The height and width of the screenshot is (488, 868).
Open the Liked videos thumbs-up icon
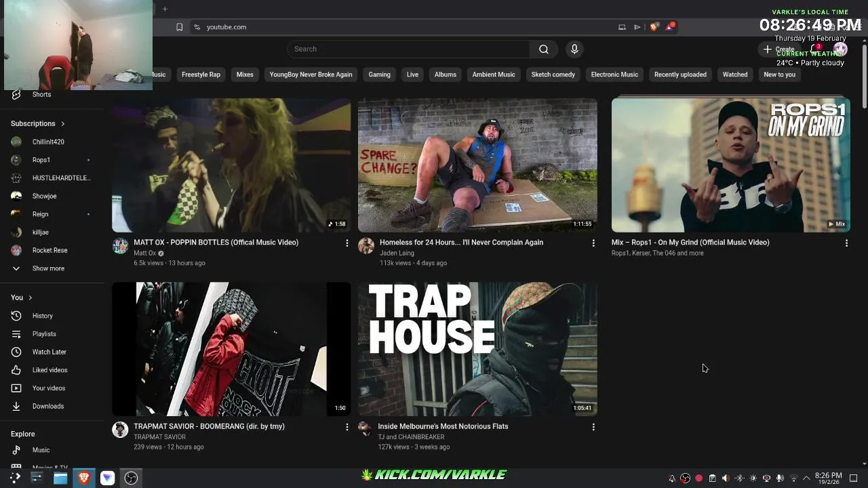click(16, 370)
